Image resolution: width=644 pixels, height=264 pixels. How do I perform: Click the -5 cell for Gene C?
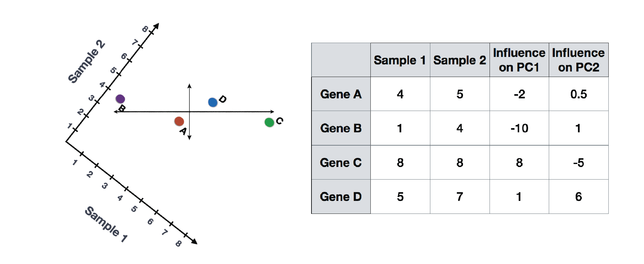click(x=579, y=162)
